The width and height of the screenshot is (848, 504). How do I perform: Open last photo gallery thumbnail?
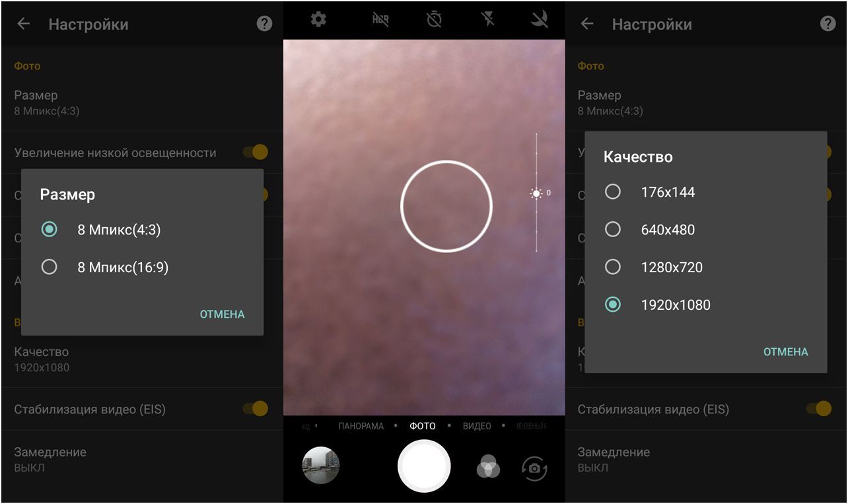[321, 466]
